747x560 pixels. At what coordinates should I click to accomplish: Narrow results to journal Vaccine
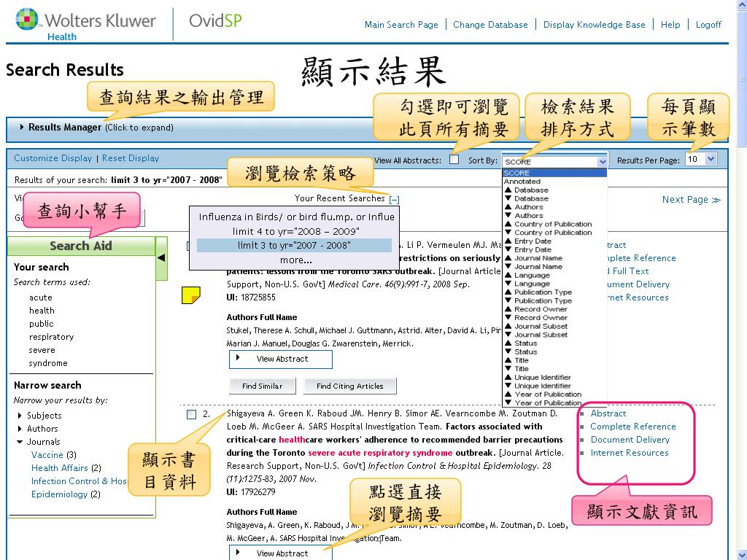click(x=47, y=455)
